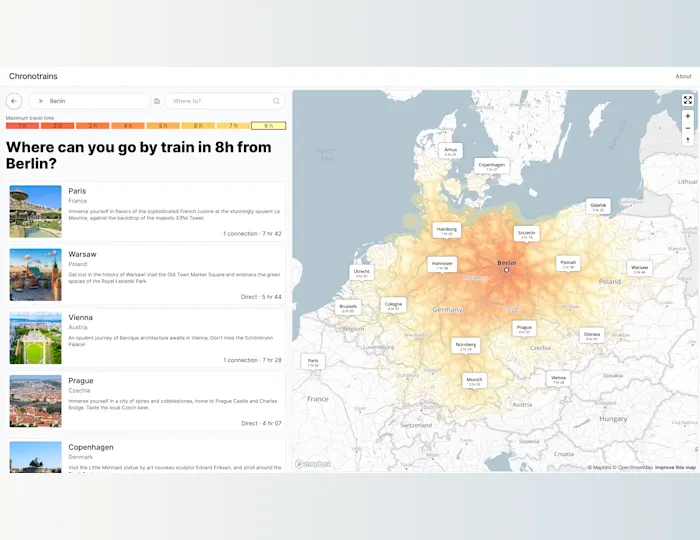Click the Munich map marker

point(474,381)
